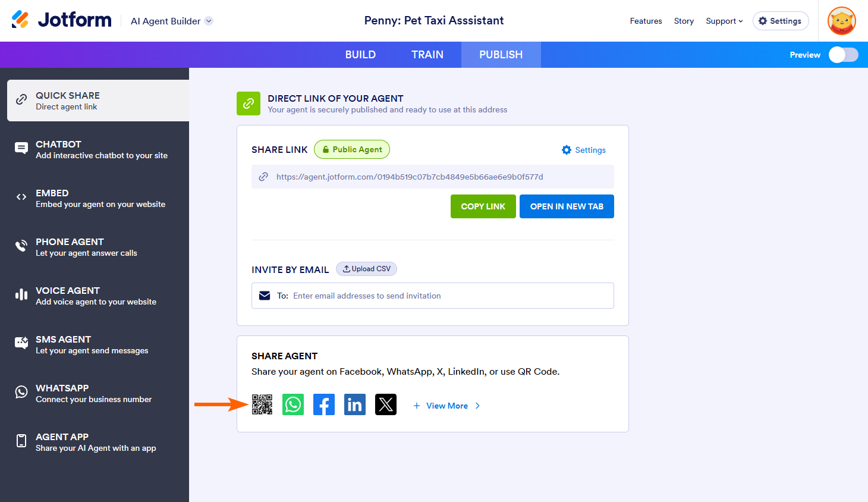The image size is (868, 502).
Task: Open share link Settings gear
Action: coord(584,150)
